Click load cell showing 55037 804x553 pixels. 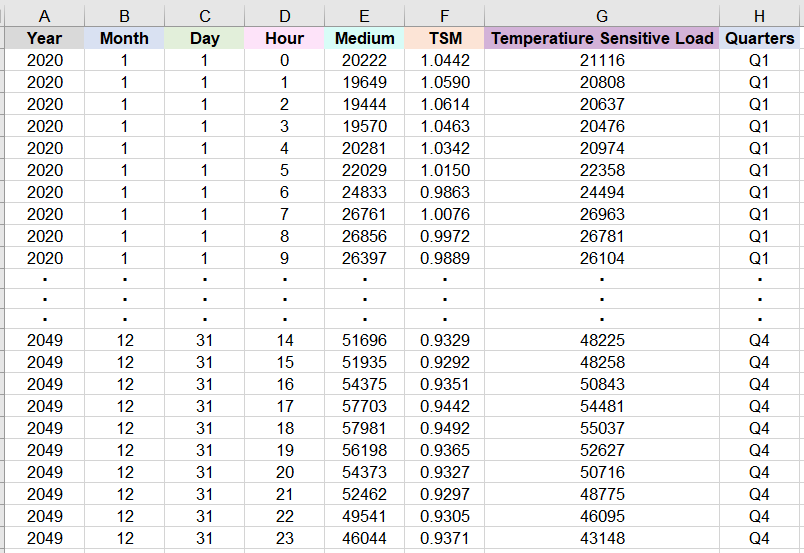(x=602, y=428)
